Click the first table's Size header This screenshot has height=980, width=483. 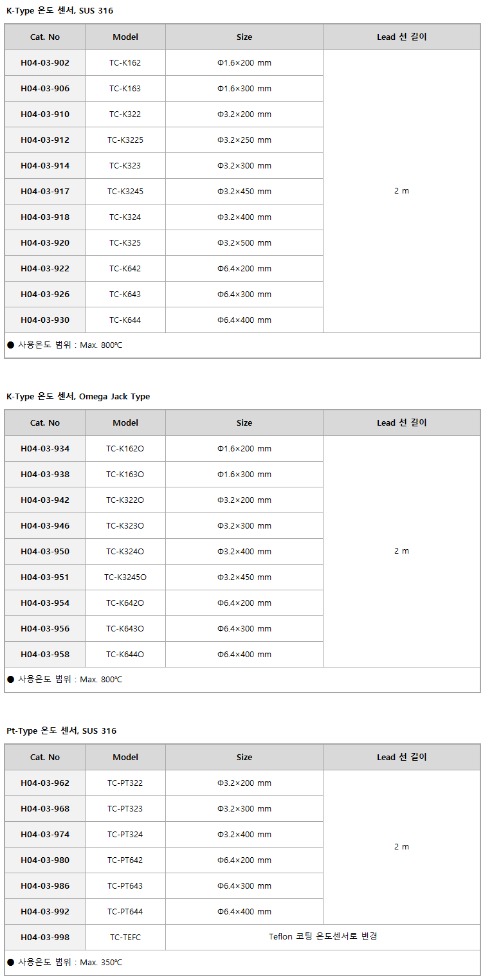pos(244,37)
